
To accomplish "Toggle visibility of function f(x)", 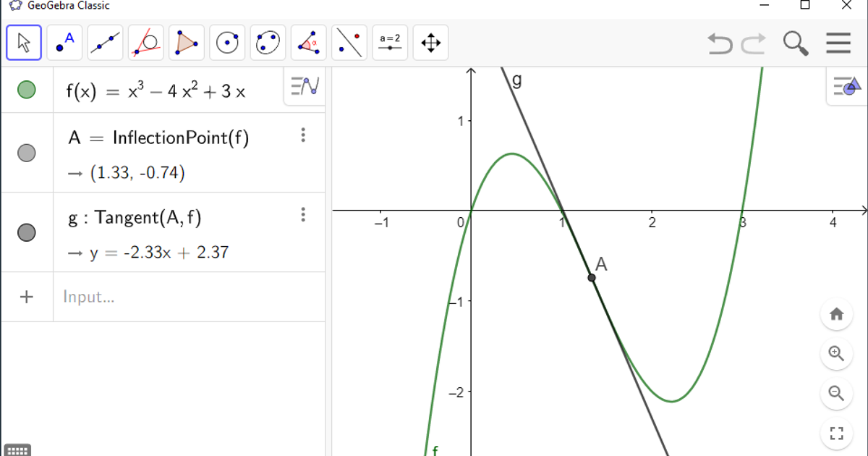I will pyautogui.click(x=27, y=91).
